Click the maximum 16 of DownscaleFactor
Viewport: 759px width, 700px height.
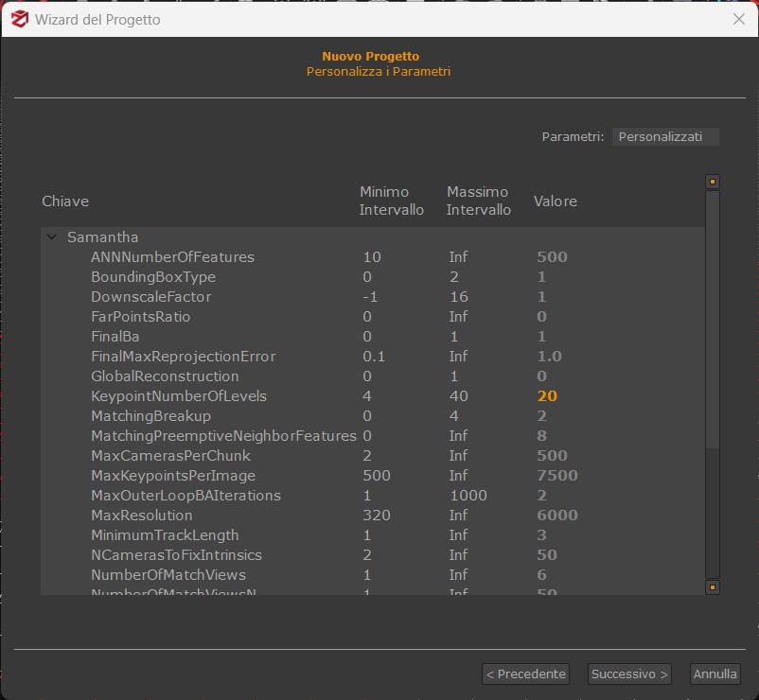tap(459, 296)
